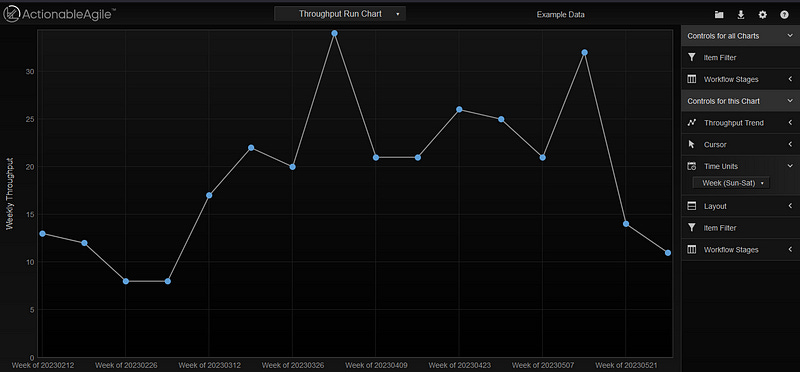
Task: Click the data point at 14
Action: coord(626,224)
